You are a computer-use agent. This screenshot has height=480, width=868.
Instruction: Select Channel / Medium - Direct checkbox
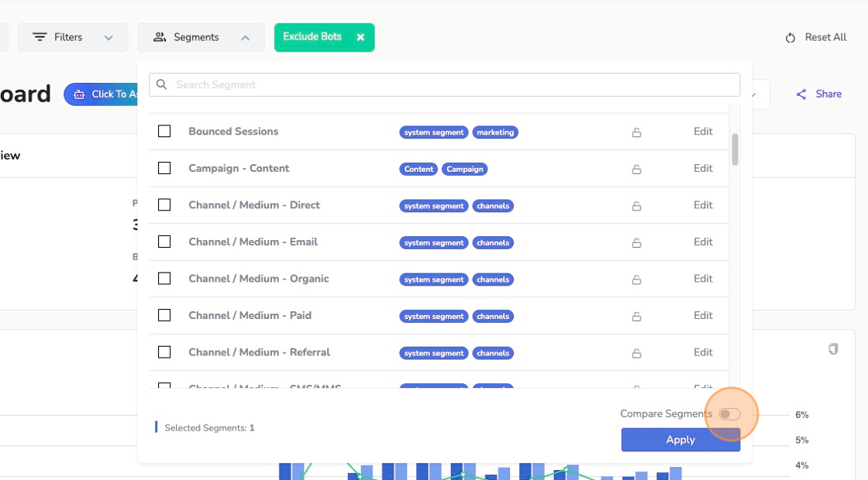click(164, 204)
